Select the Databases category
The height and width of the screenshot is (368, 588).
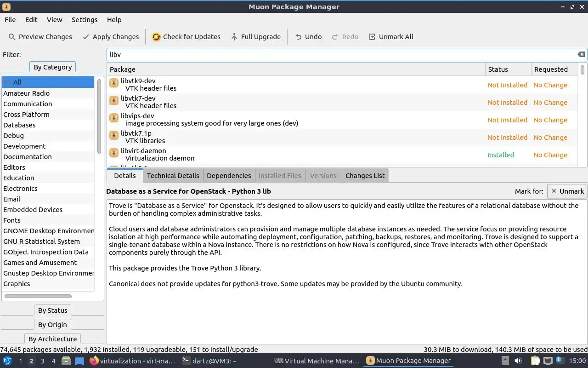[x=48, y=125]
